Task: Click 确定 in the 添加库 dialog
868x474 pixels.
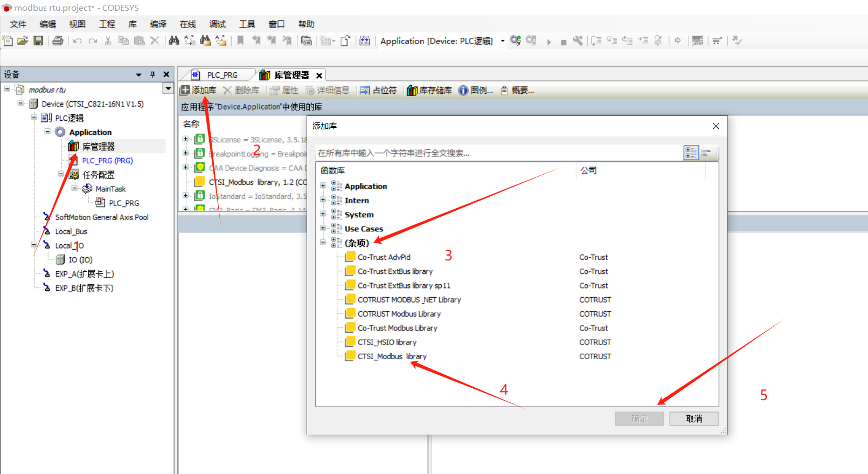Action: pyautogui.click(x=639, y=419)
